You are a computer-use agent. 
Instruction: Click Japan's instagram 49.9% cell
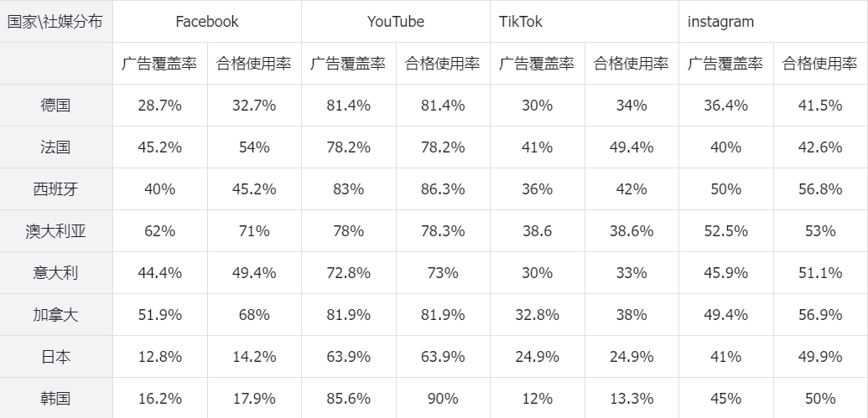coord(820,357)
